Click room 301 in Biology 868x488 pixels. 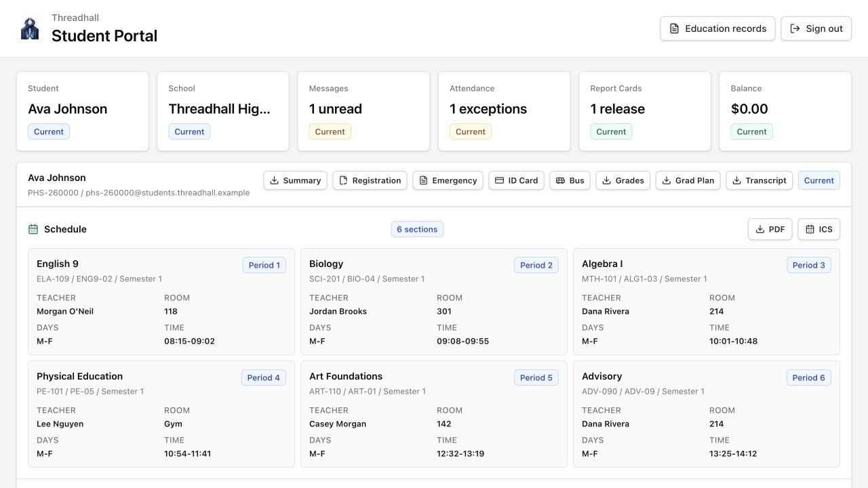pyautogui.click(x=444, y=311)
